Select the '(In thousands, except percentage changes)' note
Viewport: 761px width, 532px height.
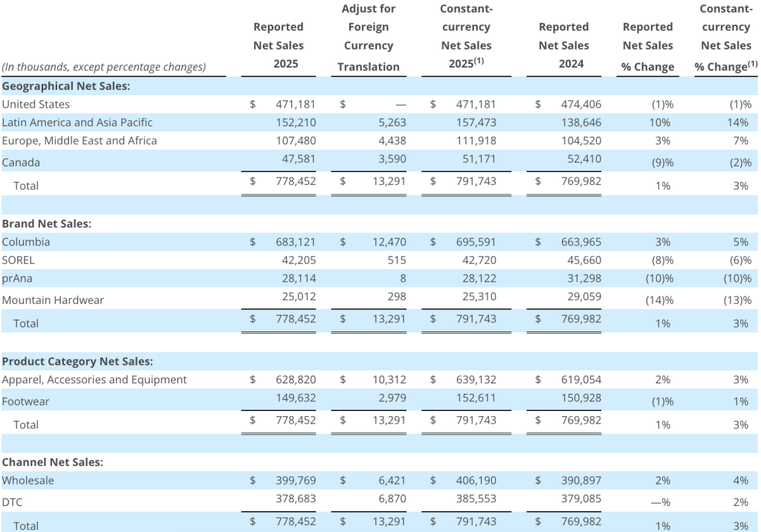click(104, 67)
